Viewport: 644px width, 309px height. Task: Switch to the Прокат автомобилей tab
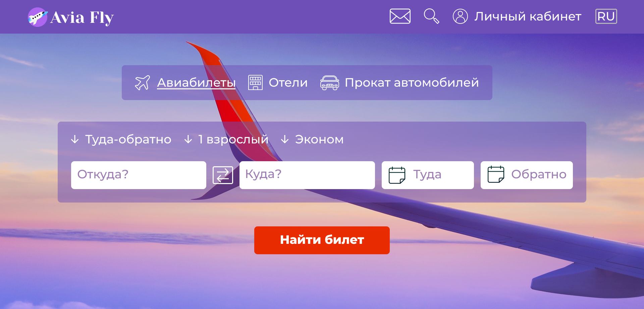tap(412, 83)
